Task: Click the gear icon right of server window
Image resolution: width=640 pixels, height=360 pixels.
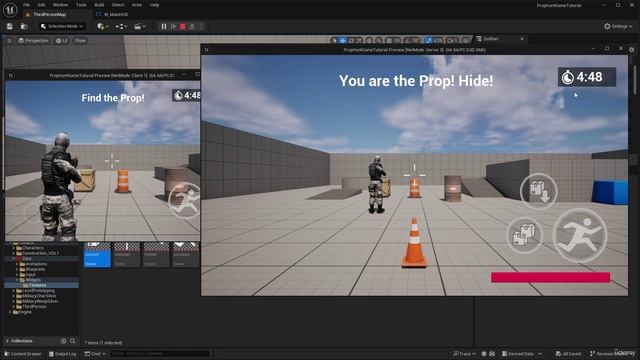Action: (x=632, y=50)
